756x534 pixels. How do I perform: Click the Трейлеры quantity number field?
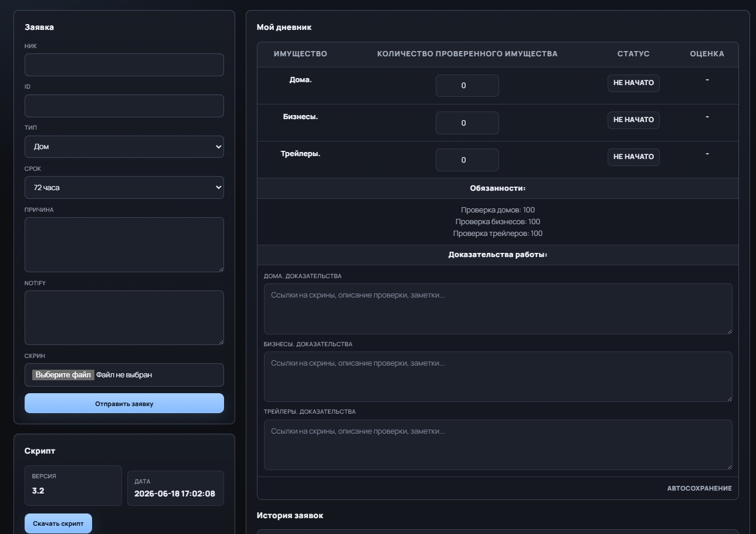click(467, 160)
